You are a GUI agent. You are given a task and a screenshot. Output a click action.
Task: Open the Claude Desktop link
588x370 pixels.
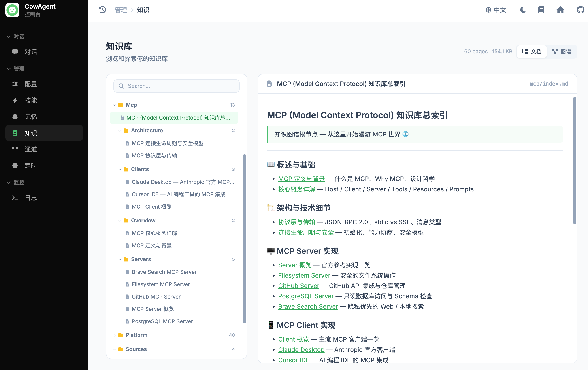pyautogui.click(x=301, y=349)
